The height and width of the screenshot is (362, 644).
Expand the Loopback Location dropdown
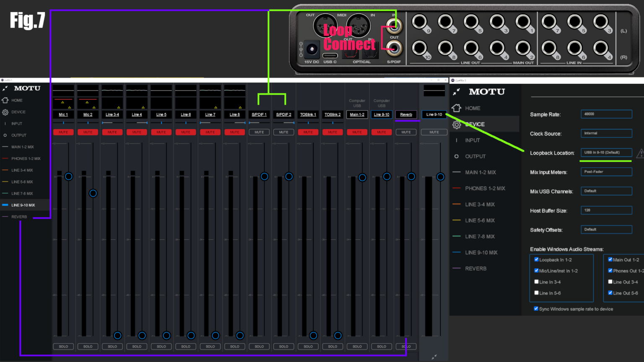(606, 153)
